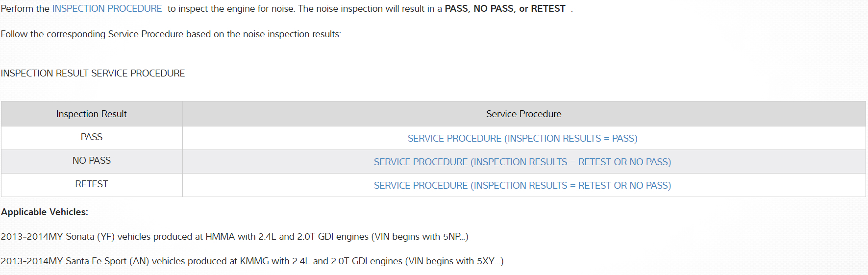Open the service procedure link for PASS results

tap(522, 139)
